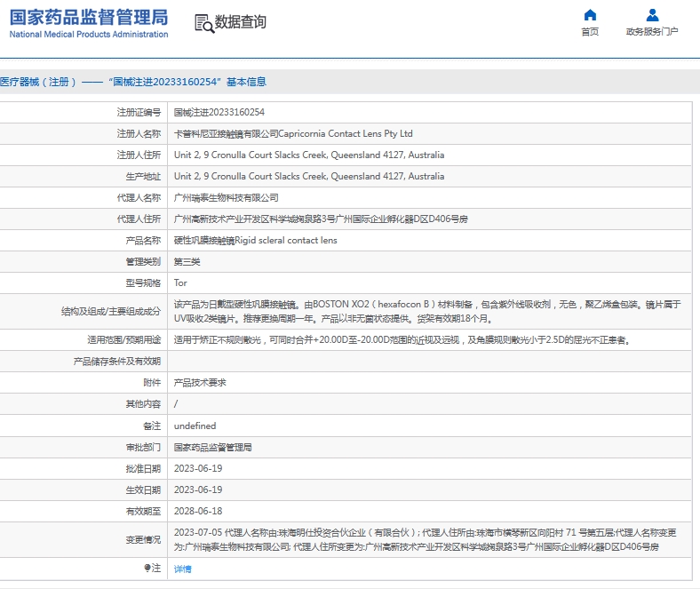Click the 附件 label cell

coord(84,383)
